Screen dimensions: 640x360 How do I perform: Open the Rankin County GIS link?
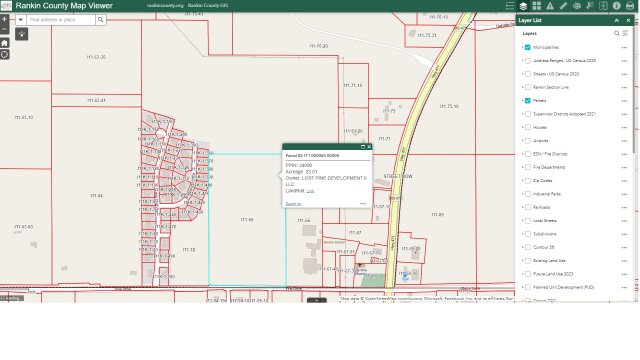click(208, 6)
